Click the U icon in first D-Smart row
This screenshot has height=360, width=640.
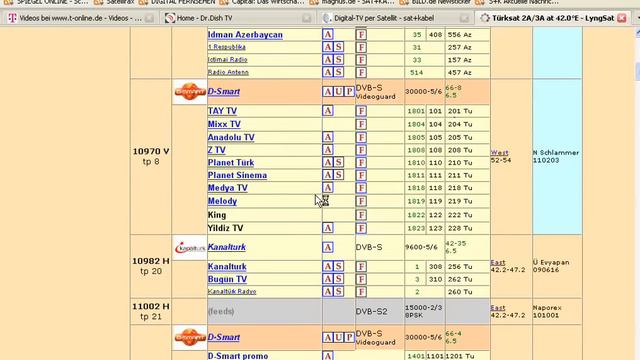click(338, 91)
